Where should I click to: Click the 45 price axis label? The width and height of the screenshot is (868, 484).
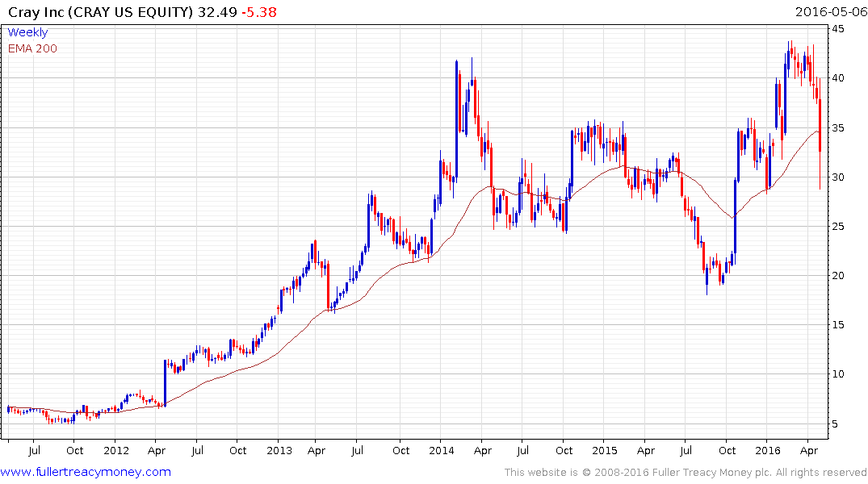tap(838, 29)
